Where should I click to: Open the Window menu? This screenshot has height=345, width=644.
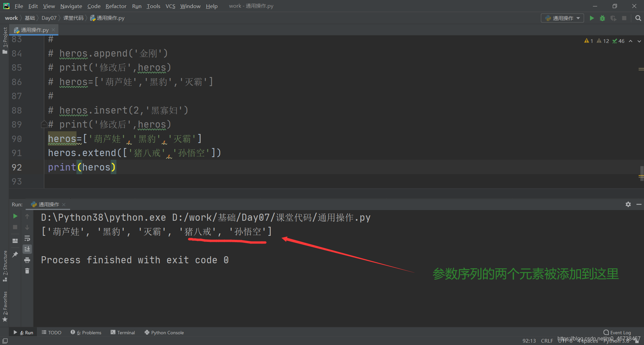click(x=190, y=6)
